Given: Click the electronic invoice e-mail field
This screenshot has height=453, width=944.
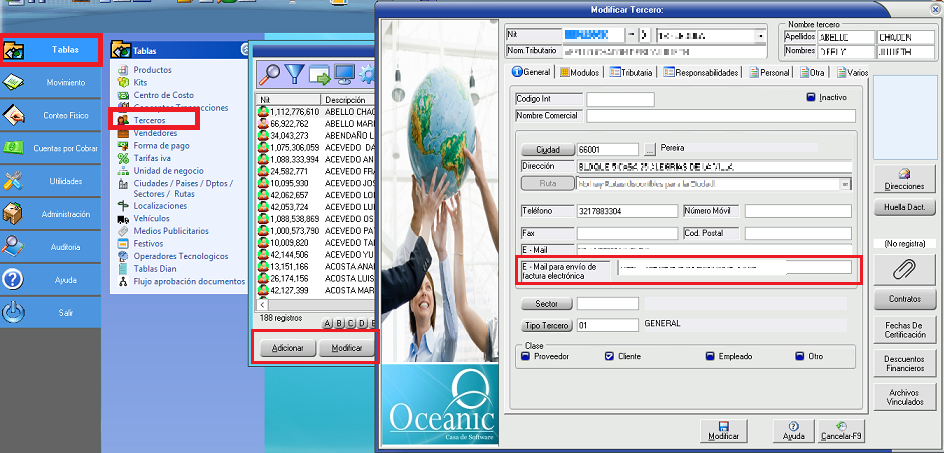Looking at the screenshot, I should (734, 268).
